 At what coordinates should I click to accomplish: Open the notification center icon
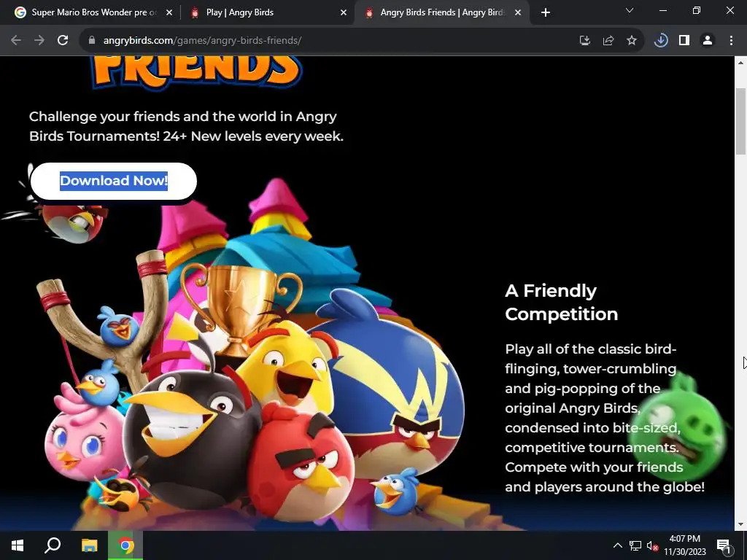[x=724, y=545]
